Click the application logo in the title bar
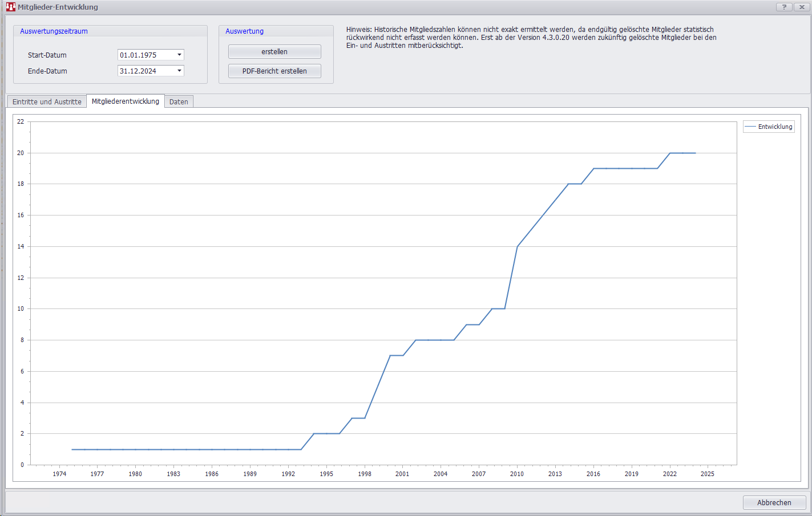The image size is (812, 516). pos(10,7)
